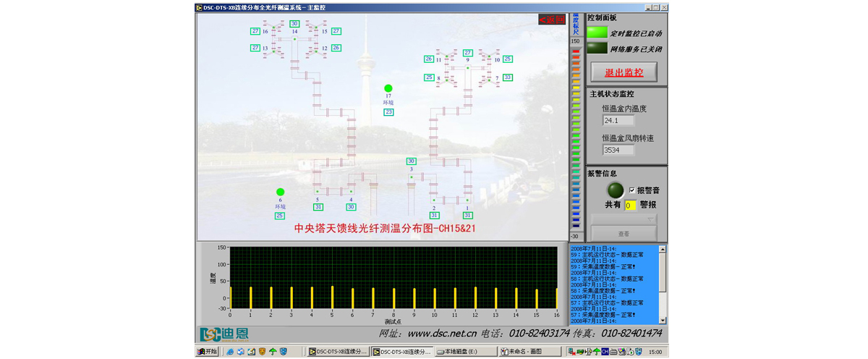Open the disabled dropdown below alarm count
The image size is (868, 359).
point(624,219)
